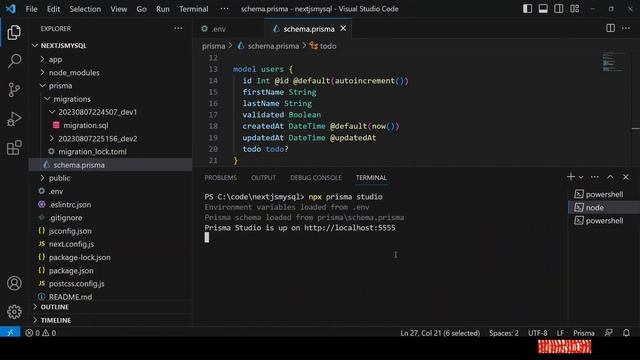This screenshot has height=360, width=640.
Task: Switch to the DEBUG CONSOLE tab
Action: click(x=316, y=178)
